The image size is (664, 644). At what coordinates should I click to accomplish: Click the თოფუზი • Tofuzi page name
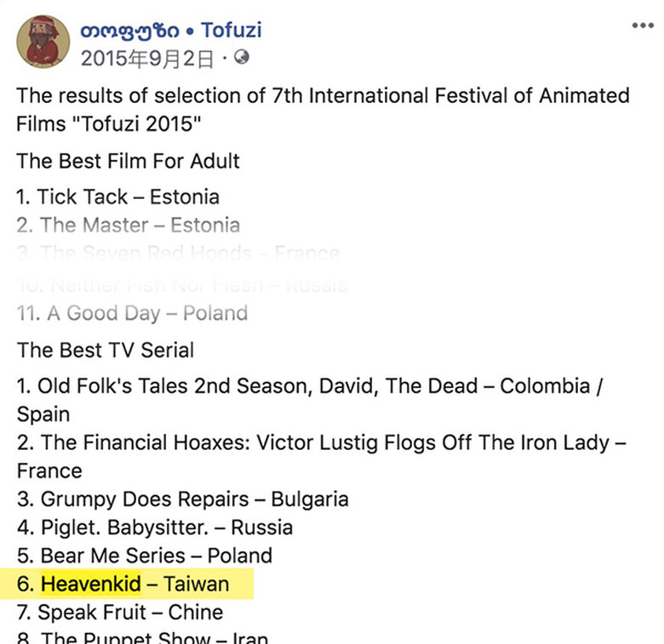[x=170, y=30]
